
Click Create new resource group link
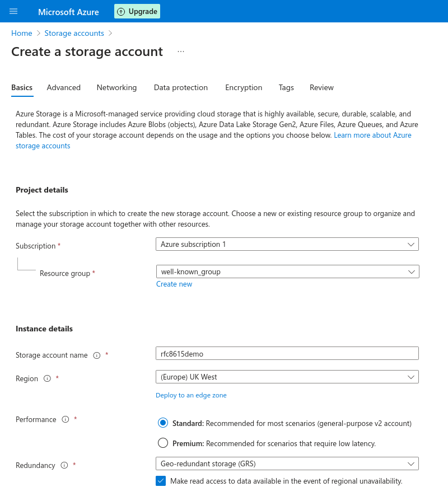[174, 284]
